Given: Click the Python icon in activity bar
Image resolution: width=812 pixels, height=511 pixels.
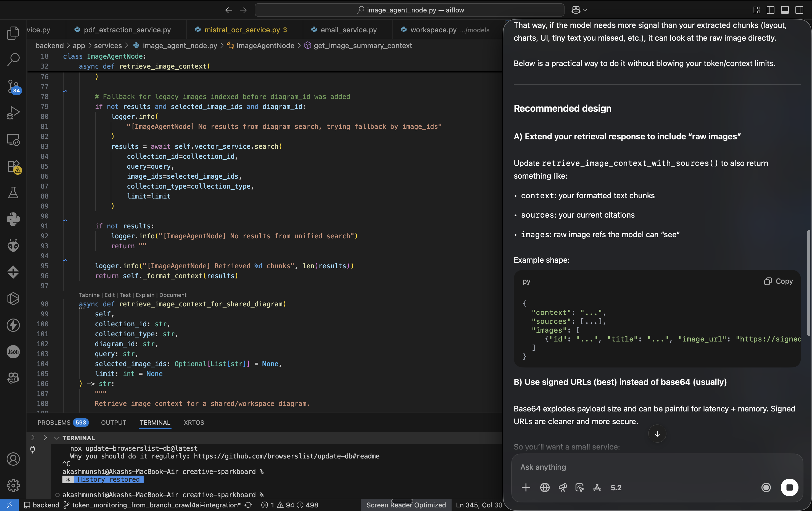Looking at the screenshot, I should pyautogui.click(x=13, y=219).
